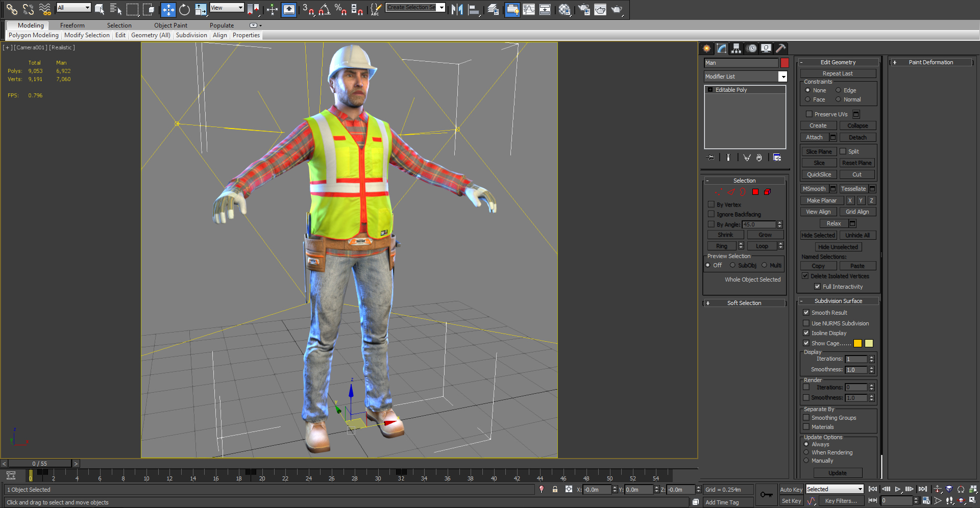This screenshot has height=508, width=980.
Task: Toggle By Vertex checkbox
Action: point(711,205)
